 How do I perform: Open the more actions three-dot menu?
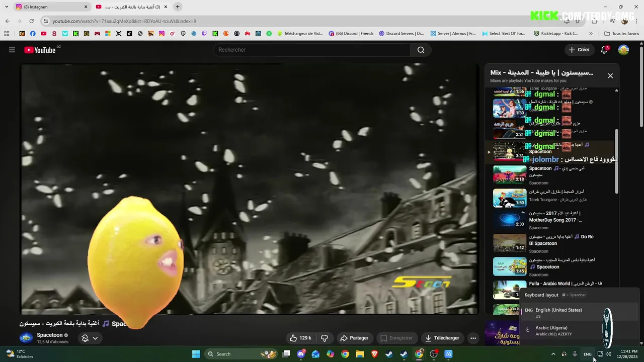(473, 338)
